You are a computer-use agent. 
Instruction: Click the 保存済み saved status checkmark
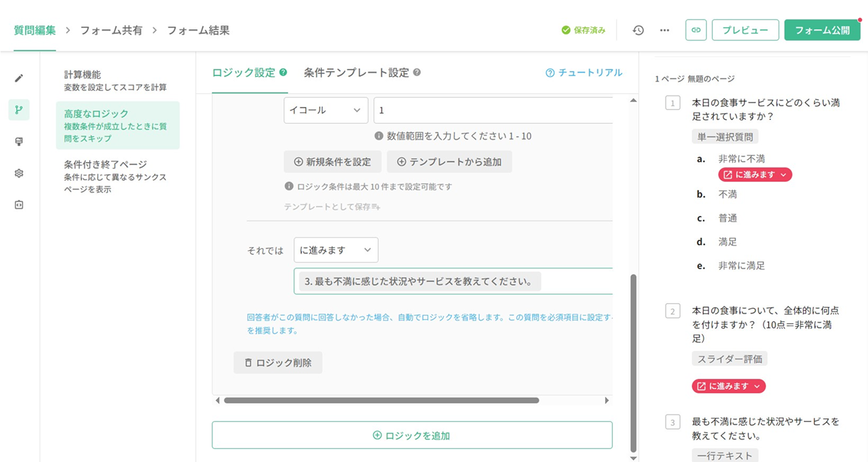pyautogui.click(x=566, y=30)
